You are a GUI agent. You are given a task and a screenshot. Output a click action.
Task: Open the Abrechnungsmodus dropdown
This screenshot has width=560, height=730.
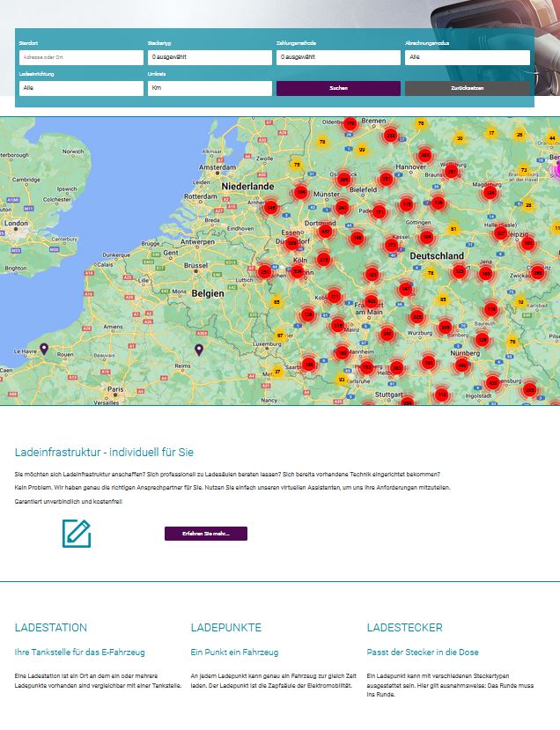(468, 57)
